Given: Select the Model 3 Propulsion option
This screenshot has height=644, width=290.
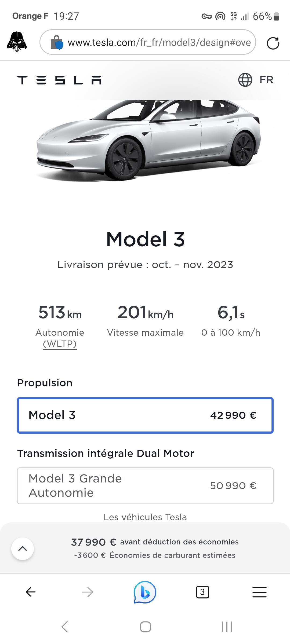Looking at the screenshot, I should [145, 415].
